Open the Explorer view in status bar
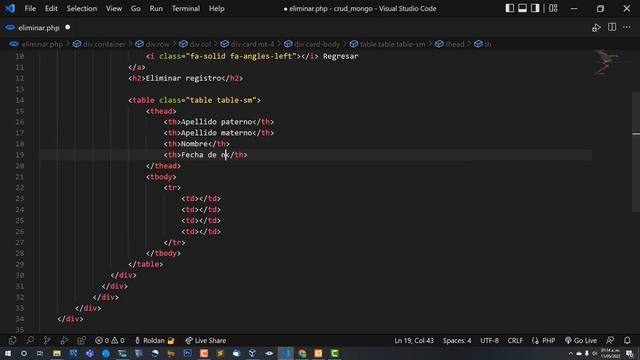Image resolution: width=640 pixels, height=360 pixels. click(12, 340)
